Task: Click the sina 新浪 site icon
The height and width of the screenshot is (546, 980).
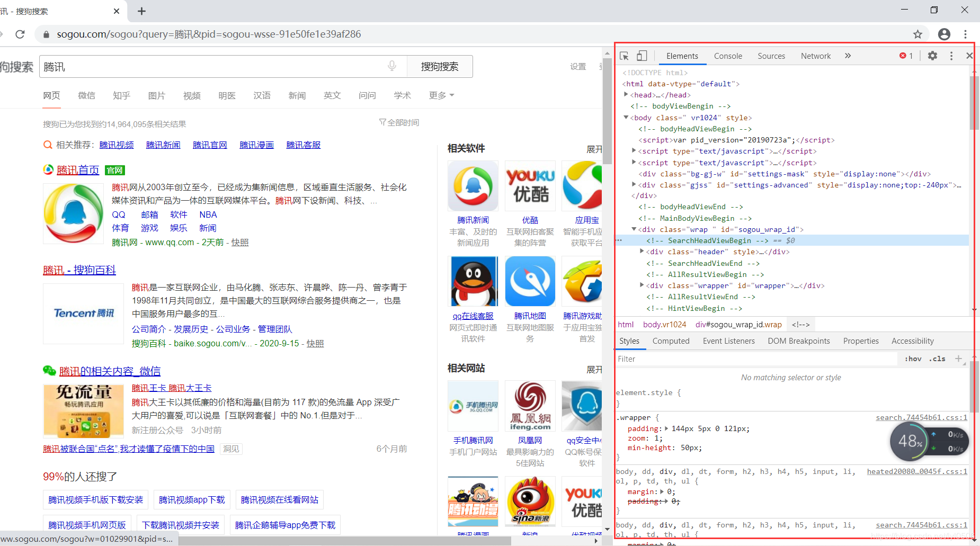Action: (x=530, y=501)
